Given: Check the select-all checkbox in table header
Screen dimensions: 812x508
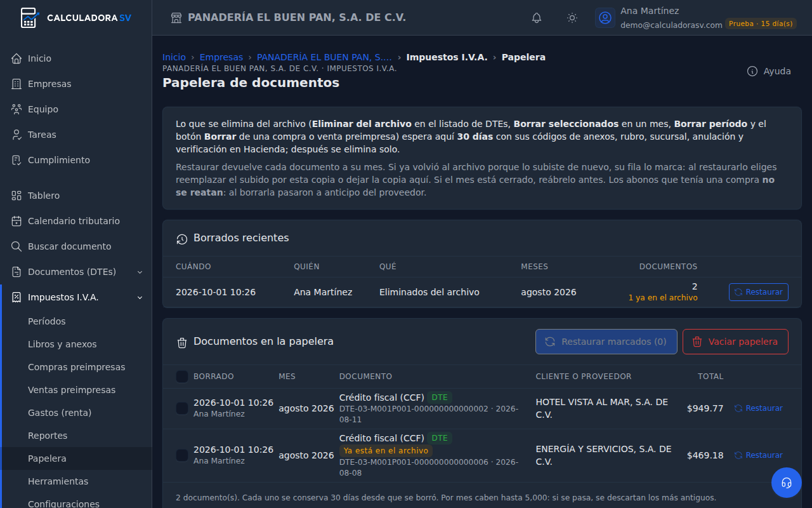Looking at the screenshot, I should (x=182, y=377).
